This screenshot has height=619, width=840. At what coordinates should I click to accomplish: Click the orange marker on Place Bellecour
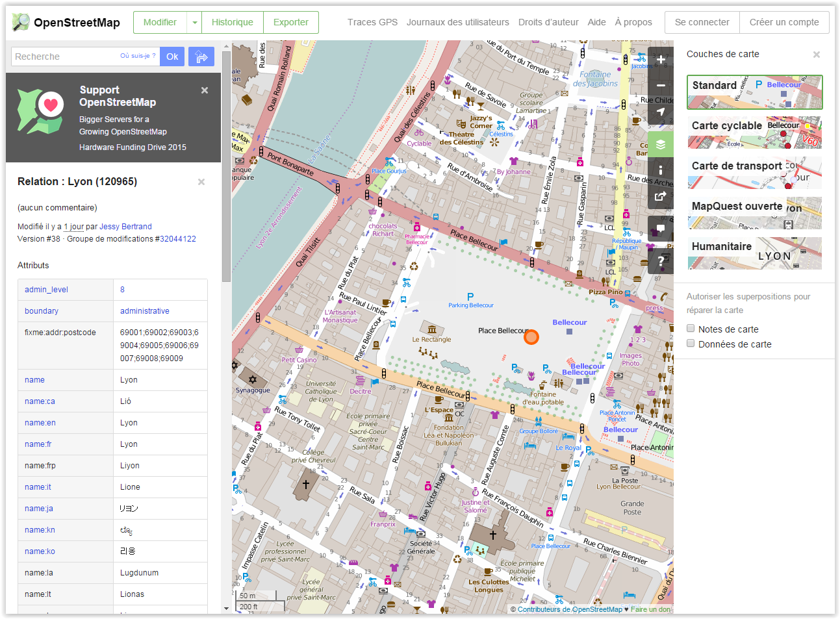coord(531,337)
